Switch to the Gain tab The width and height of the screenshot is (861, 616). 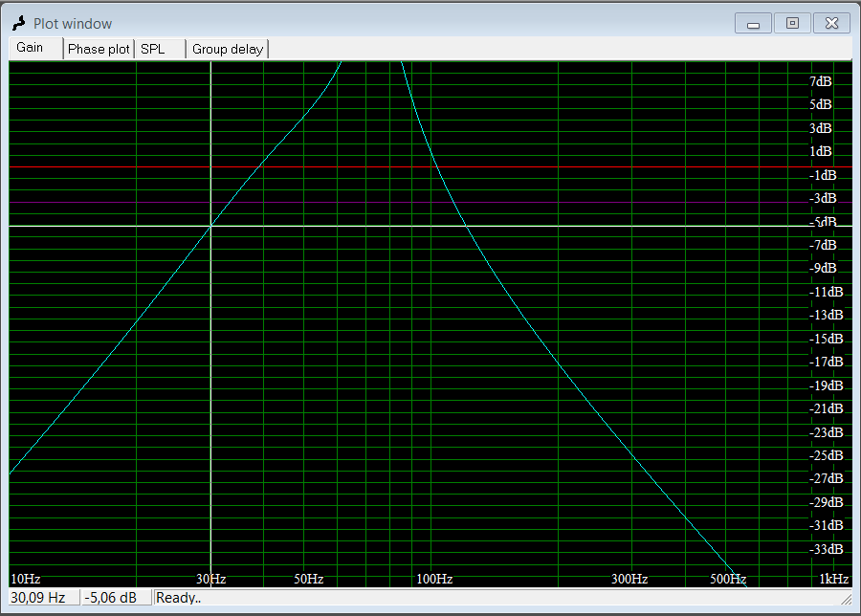point(31,48)
